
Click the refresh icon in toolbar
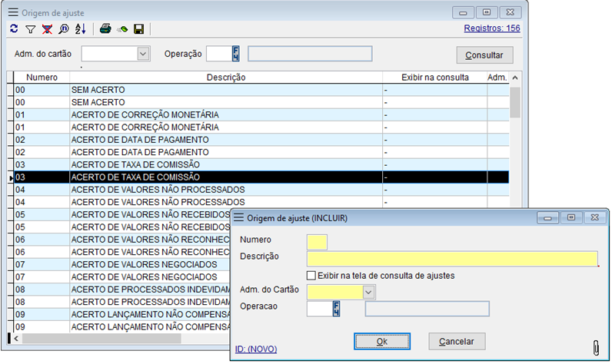(x=14, y=29)
